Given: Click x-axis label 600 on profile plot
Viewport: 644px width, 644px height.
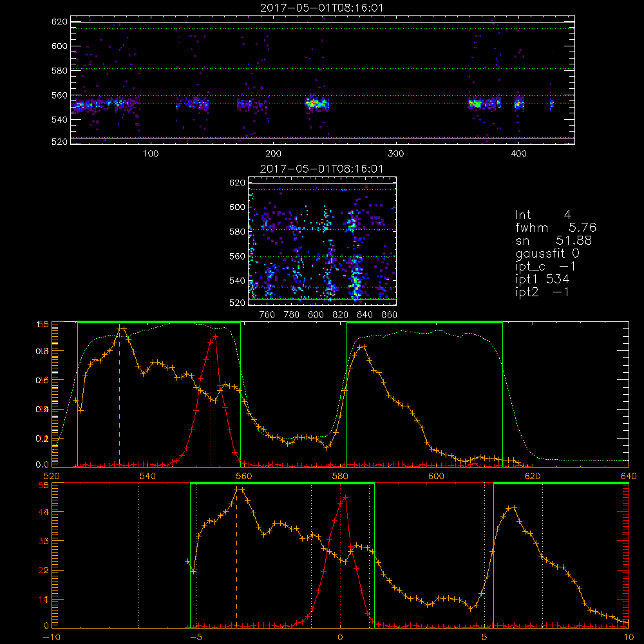Looking at the screenshot, I should coord(436,477).
